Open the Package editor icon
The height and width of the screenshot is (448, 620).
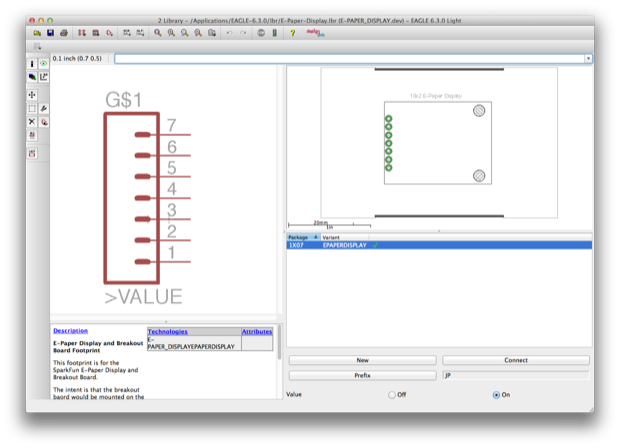pos(96,33)
